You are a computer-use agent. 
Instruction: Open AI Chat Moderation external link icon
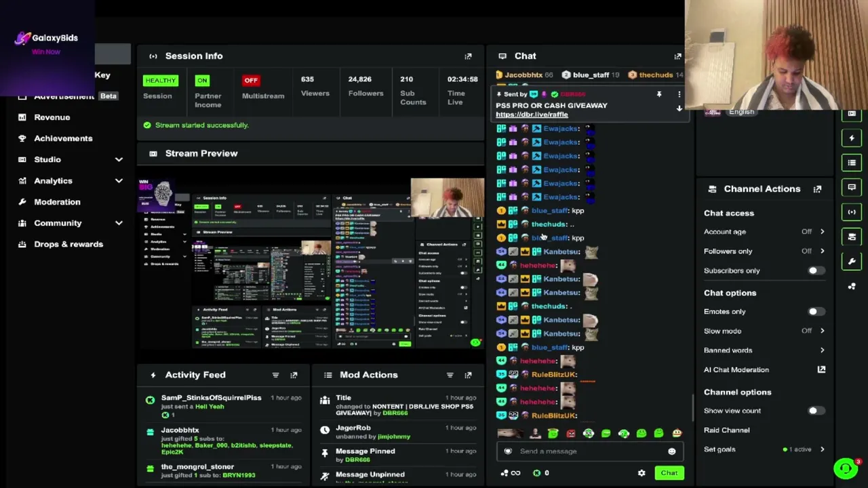coord(821,369)
